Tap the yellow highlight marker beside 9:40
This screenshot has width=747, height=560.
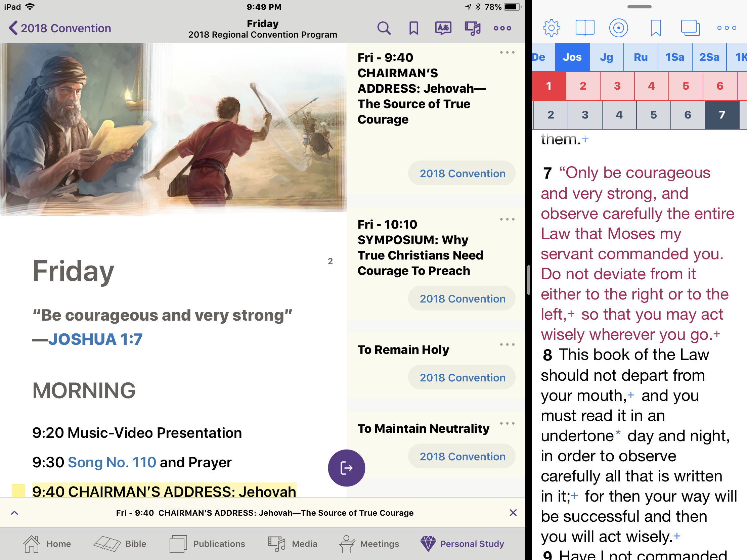18,491
